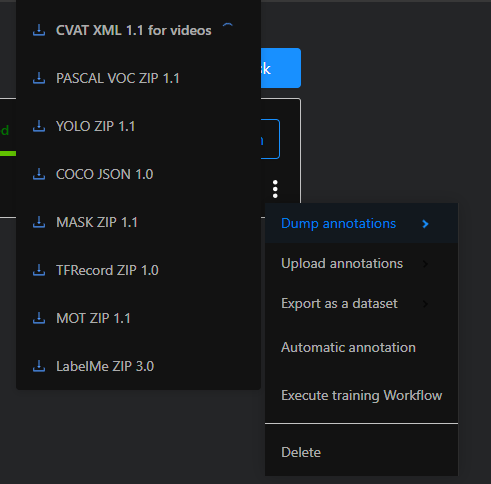Open Dump annotations submenu
Screen dimensions: 491x484
361,223
